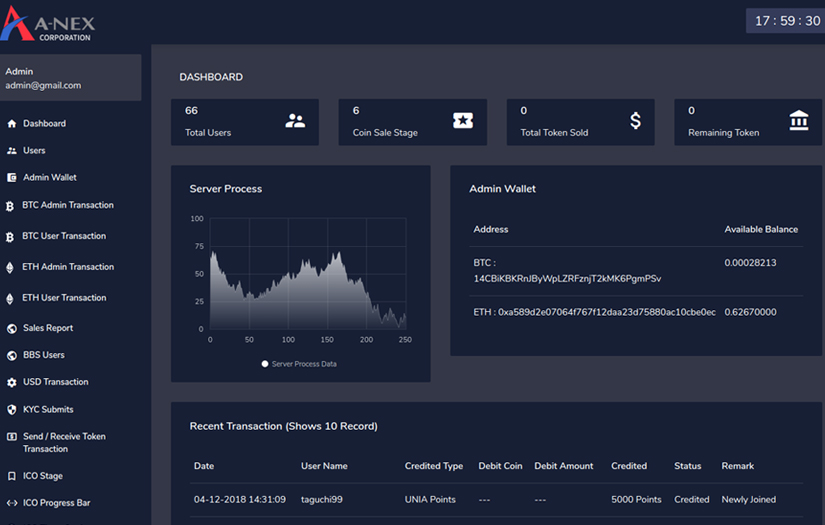Click the Remaining Token bank icon

[x=799, y=120]
